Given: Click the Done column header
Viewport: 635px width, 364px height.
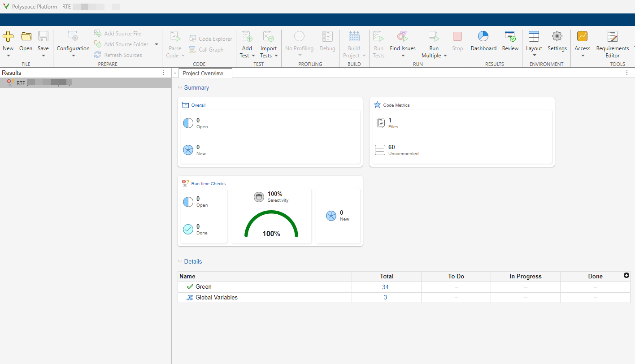Looking at the screenshot, I should click(595, 276).
